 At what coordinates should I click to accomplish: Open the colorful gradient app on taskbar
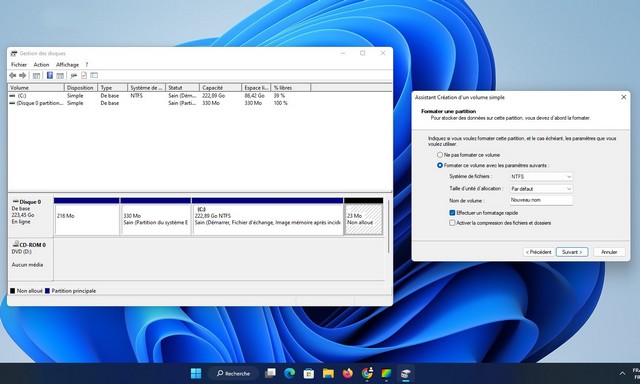click(386, 373)
